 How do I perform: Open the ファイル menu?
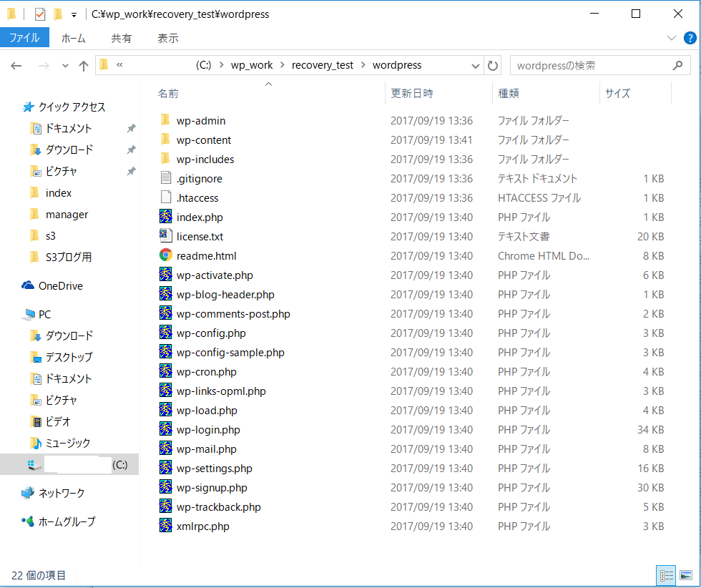point(24,38)
